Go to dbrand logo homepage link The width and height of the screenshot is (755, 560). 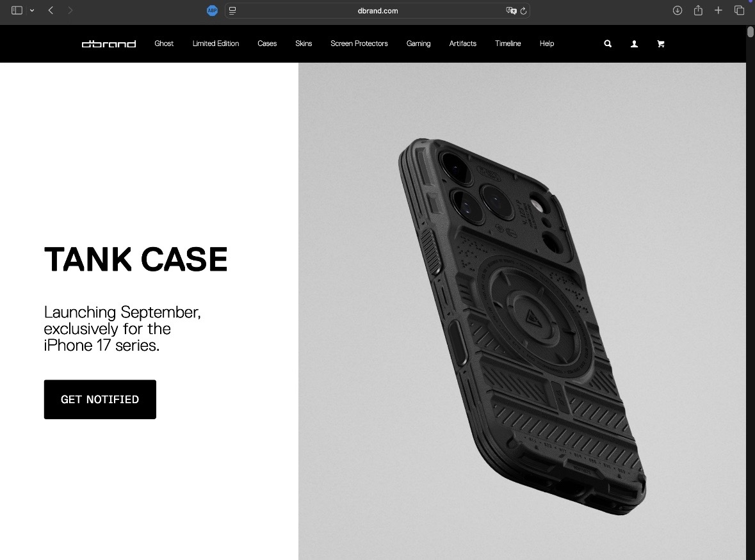(109, 44)
